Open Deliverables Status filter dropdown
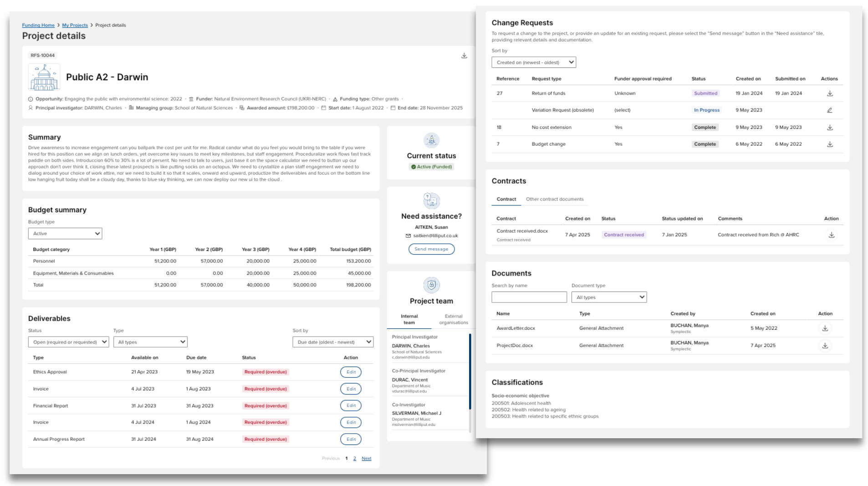 click(x=68, y=342)
